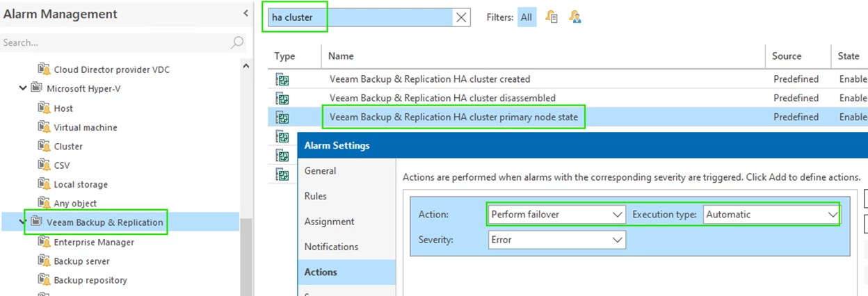The width and height of the screenshot is (868, 296).
Task: Select the Backup repository tree item
Action: [90, 280]
